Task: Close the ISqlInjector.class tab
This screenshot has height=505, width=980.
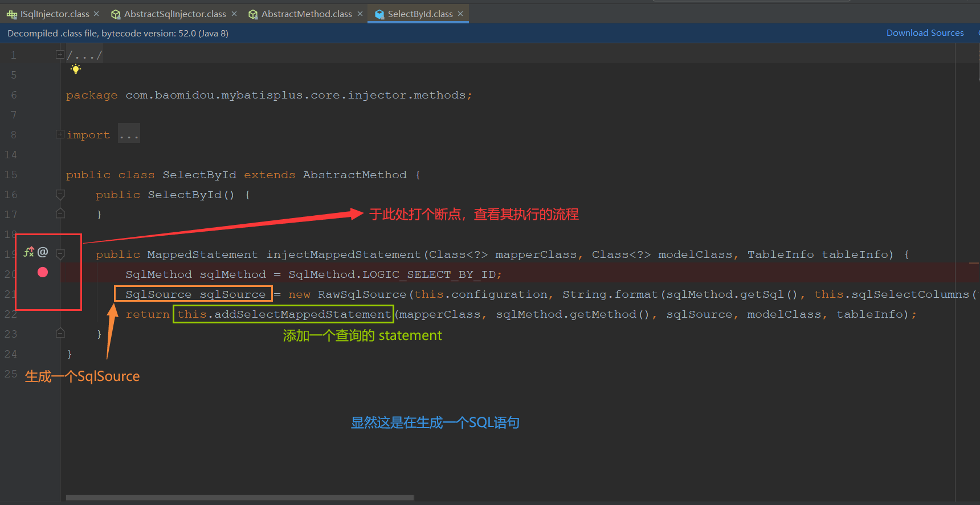Action: [x=96, y=14]
